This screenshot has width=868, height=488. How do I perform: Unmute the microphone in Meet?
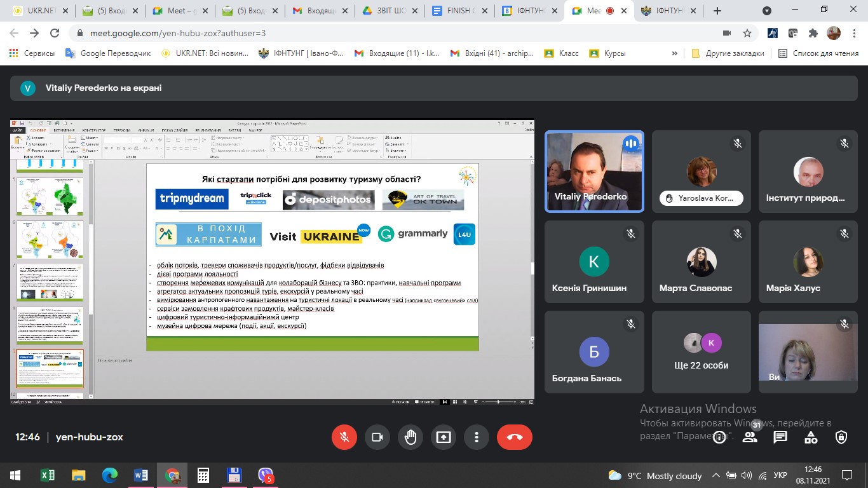(344, 437)
